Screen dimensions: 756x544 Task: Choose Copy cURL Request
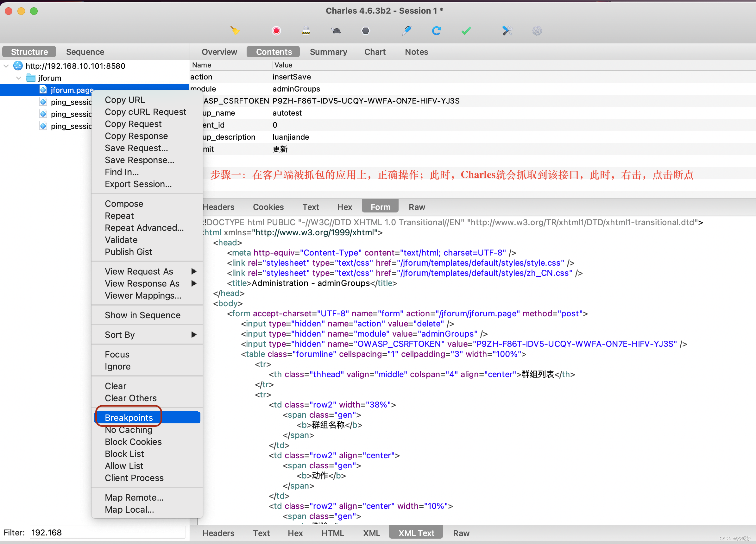pos(147,112)
